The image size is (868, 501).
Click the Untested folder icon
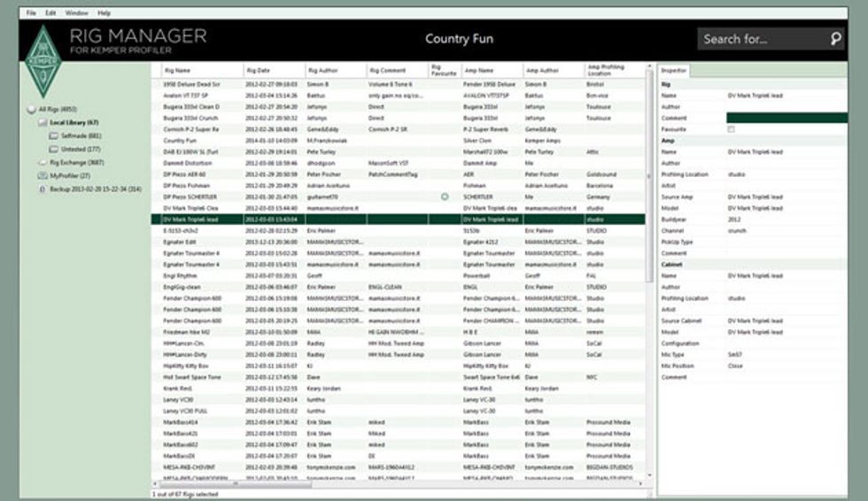click(53, 149)
